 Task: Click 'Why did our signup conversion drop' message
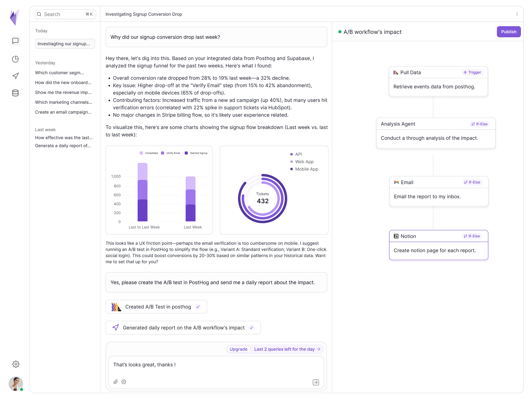[x=216, y=37]
